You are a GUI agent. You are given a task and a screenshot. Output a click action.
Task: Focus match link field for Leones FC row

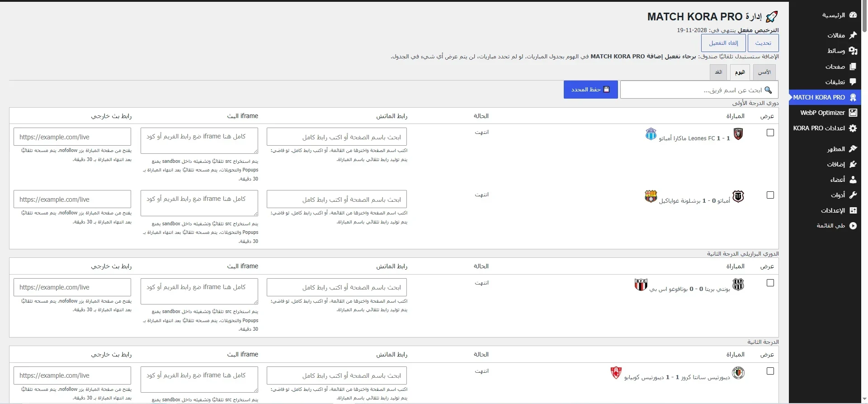(x=337, y=137)
